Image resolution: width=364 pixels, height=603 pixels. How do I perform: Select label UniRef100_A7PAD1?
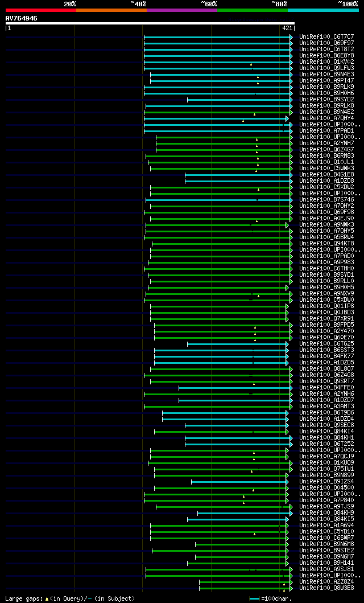(327, 131)
